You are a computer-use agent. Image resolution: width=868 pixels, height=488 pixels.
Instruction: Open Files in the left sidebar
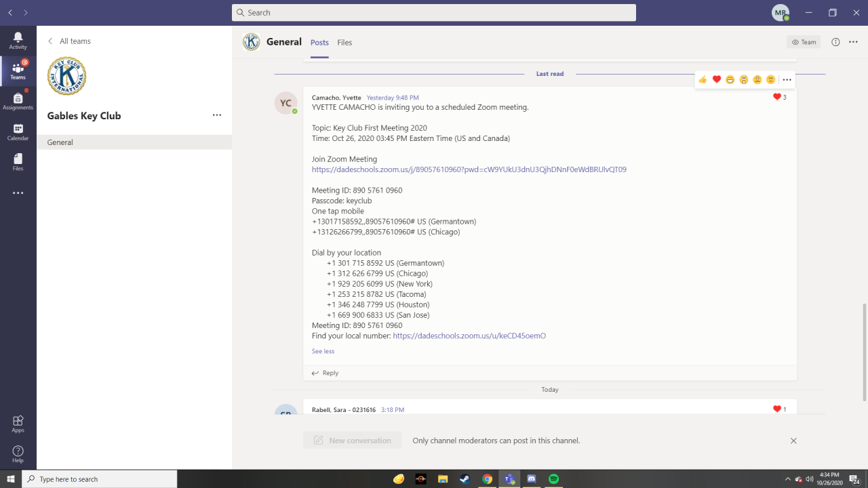[x=18, y=162]
